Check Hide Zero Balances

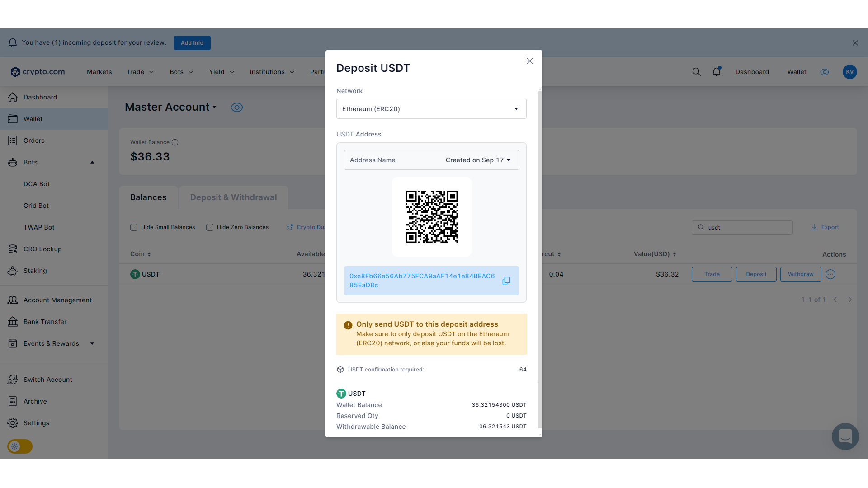point(210,227)
